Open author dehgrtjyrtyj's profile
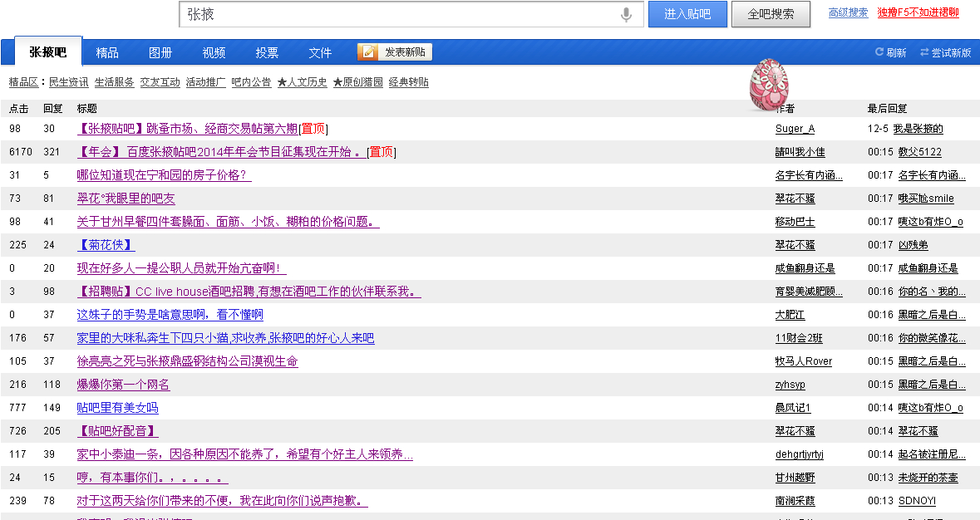This screenshot has height=520, width=980. click(x=800, y=454)
